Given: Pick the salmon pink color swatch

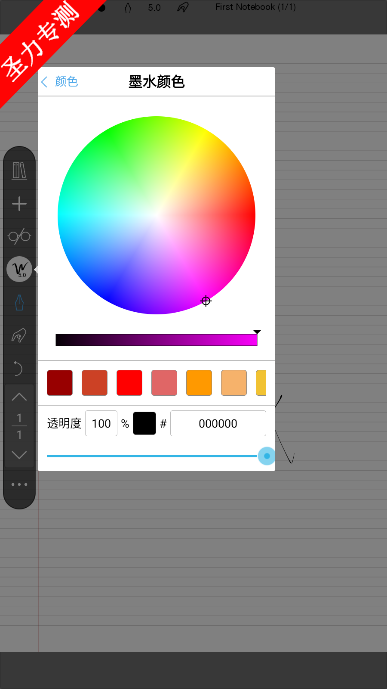Looking at the screenshot, I should (164, 383).
